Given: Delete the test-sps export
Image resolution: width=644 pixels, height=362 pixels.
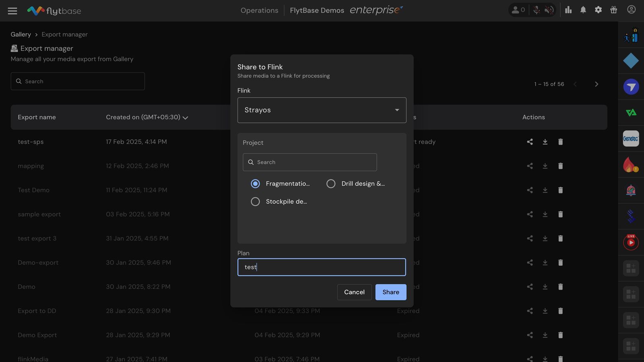Looking at the screenshot, I should tap(560, 142).
